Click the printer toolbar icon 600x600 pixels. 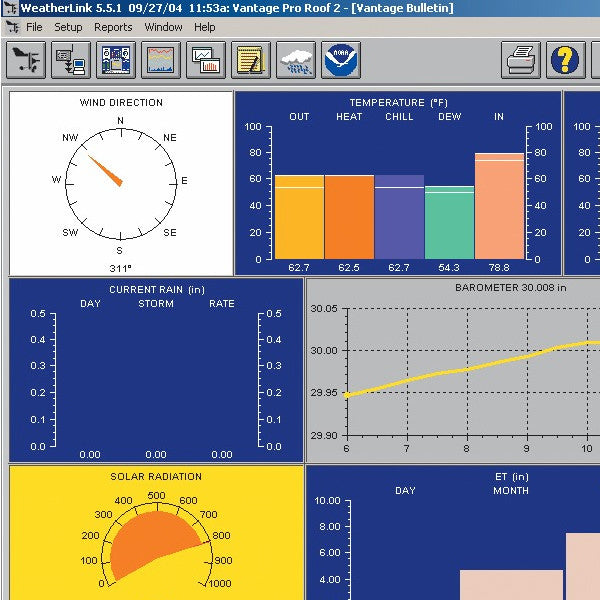click(x=521, y=60)
